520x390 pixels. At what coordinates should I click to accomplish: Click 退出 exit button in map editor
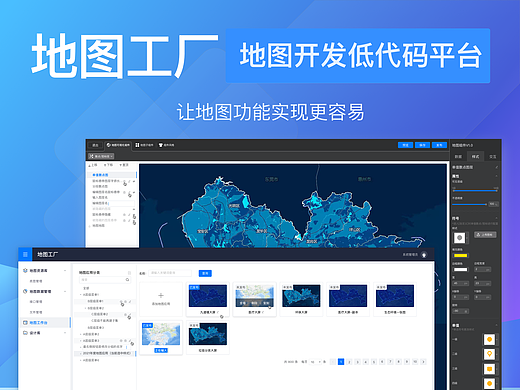(95, 145)
